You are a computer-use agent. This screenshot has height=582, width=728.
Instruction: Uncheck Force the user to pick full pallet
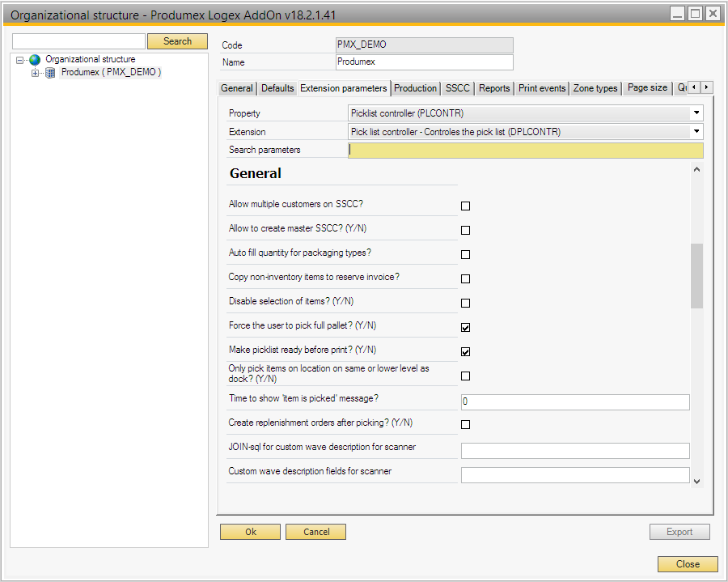click(465, 327)
